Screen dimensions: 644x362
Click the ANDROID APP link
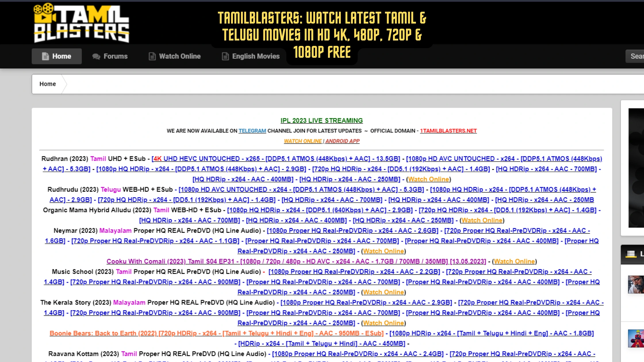point(342,141)
